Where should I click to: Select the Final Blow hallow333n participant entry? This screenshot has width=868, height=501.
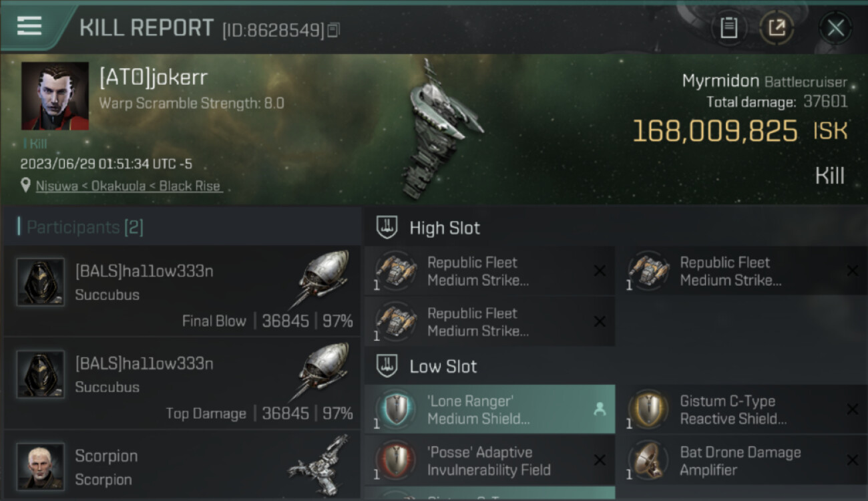pos(182,291)
